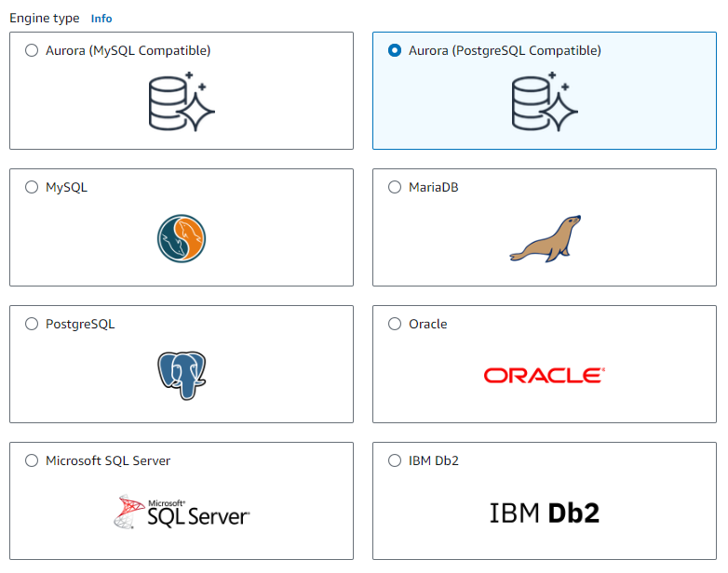Click the Aurora MySQL database sparkle icon

pos(182,101)
